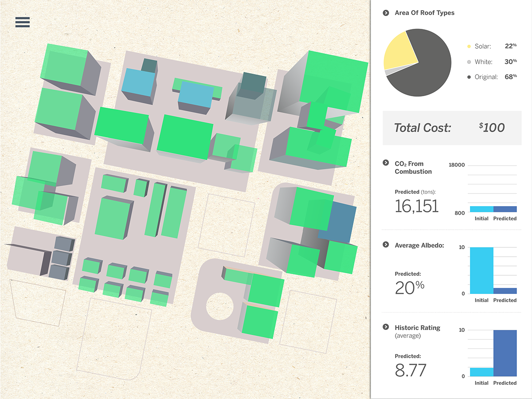Click the Historic Rating predicted value 8.77
This screenshot has height=399, width=532.
pos(411,371)
